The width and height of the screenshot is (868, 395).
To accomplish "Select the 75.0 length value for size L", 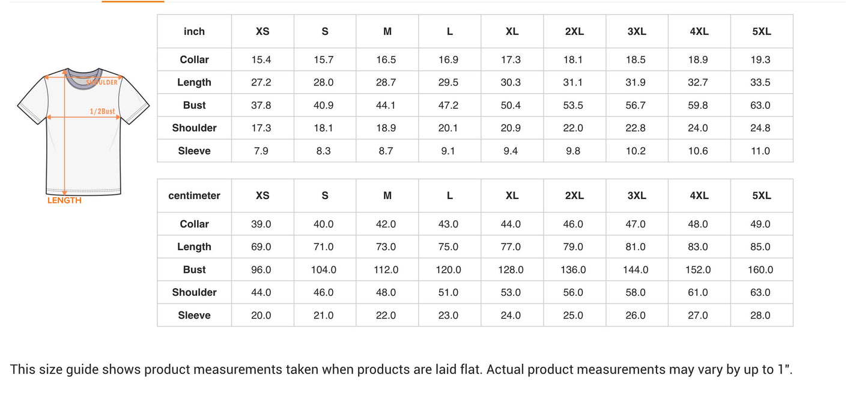I will coord(449,247).
